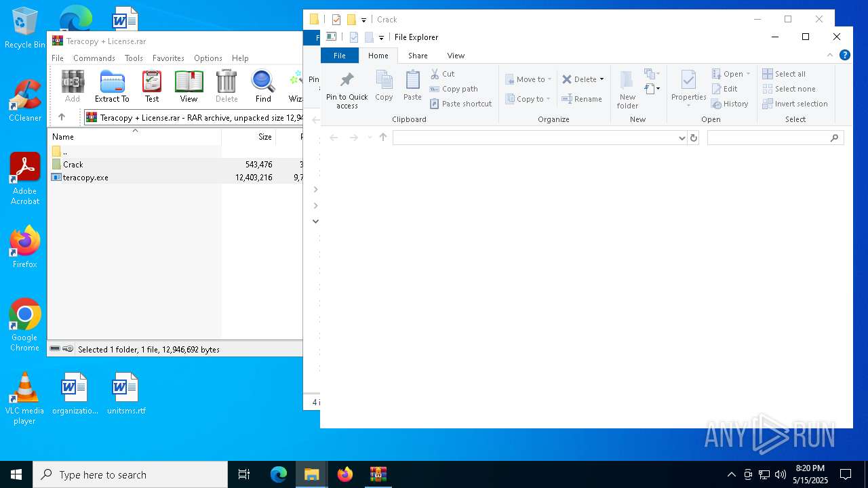Open the View tool in WinRAR
Image resolution: width=868 pixels, height=488 pixels.
189,86
